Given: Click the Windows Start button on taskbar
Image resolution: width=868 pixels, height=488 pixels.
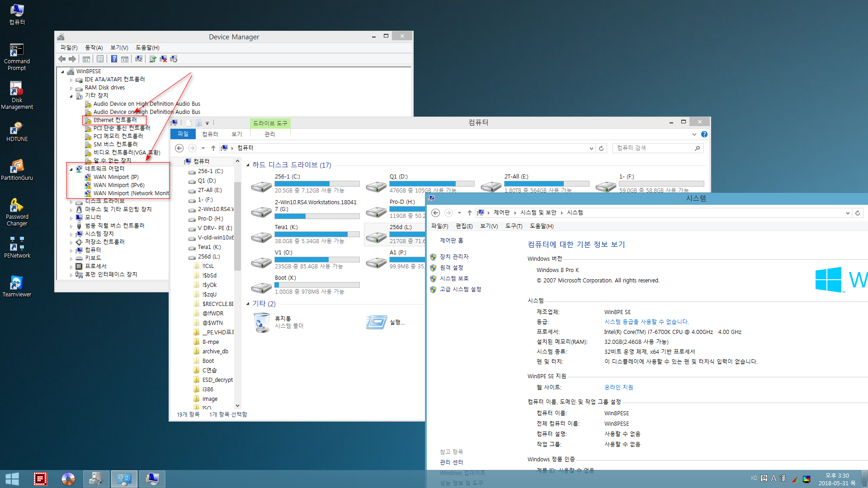Looking at the screenshot, I should [12, 479].
